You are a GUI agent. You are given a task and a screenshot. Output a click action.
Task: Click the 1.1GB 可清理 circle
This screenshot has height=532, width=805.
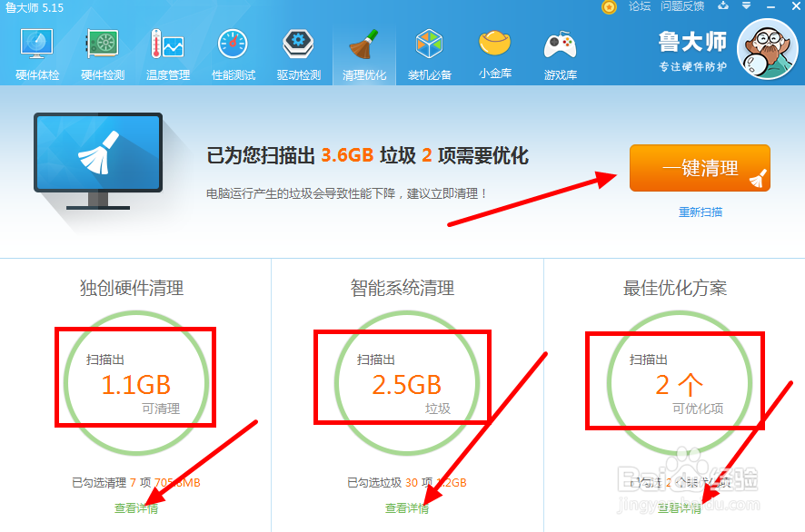pyautogui.click(x=136, y=383)
